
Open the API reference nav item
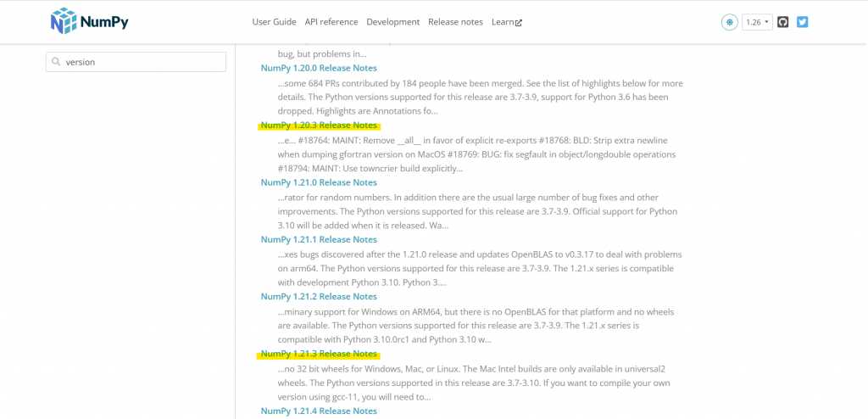pyautogui.click(x=331, y=22)
